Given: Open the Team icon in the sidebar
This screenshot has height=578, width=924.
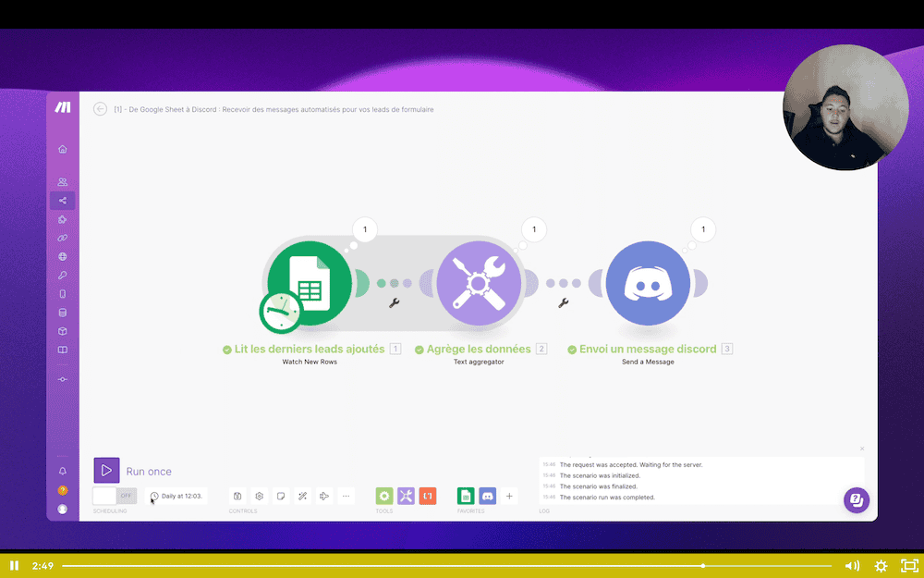Looking at the screenshot, I should [63, 182].
